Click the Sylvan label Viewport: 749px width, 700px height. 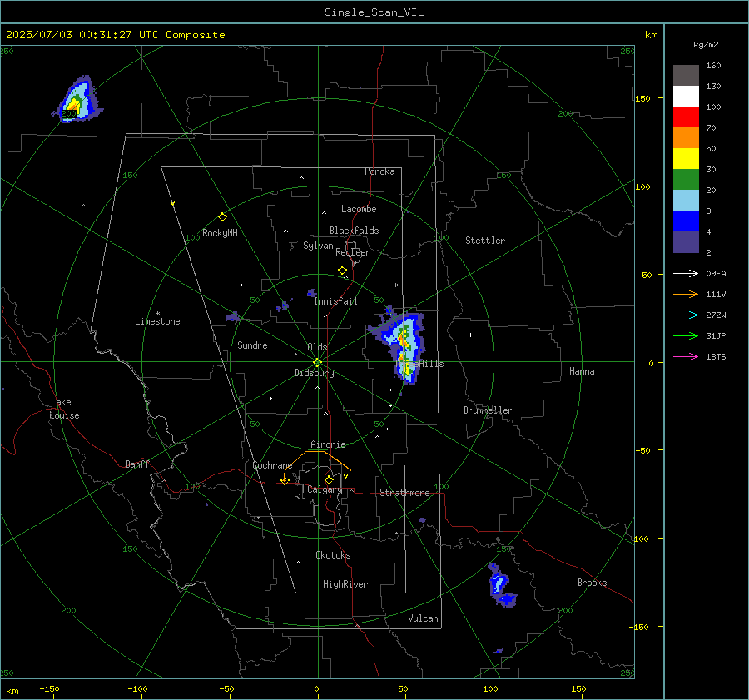318,246
